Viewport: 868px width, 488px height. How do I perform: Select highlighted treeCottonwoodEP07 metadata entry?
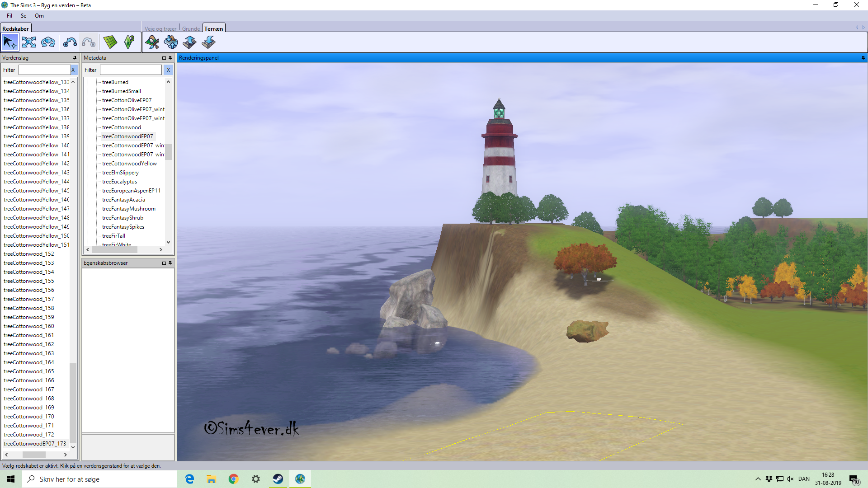[x=127, y=136]
